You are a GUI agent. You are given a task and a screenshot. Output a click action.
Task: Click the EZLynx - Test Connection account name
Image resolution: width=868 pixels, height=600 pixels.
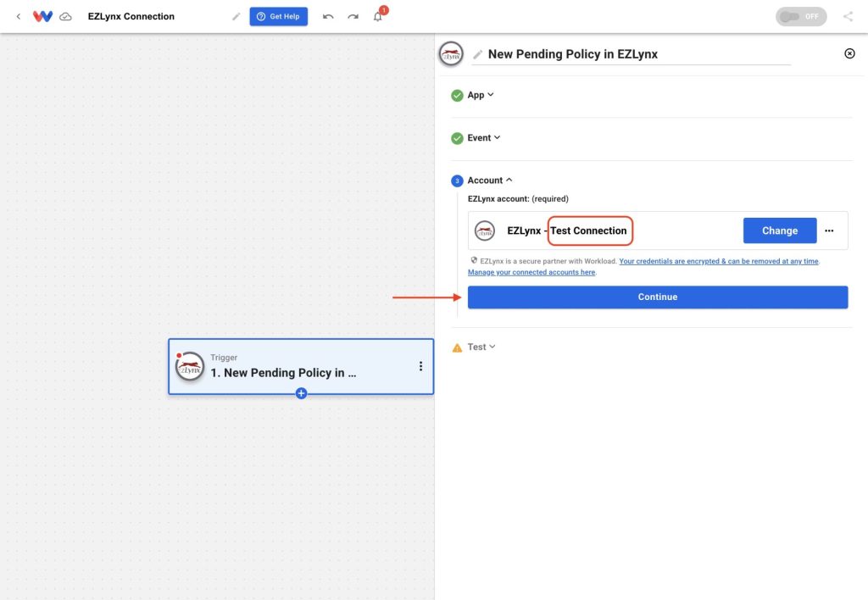tap(567, 231)
